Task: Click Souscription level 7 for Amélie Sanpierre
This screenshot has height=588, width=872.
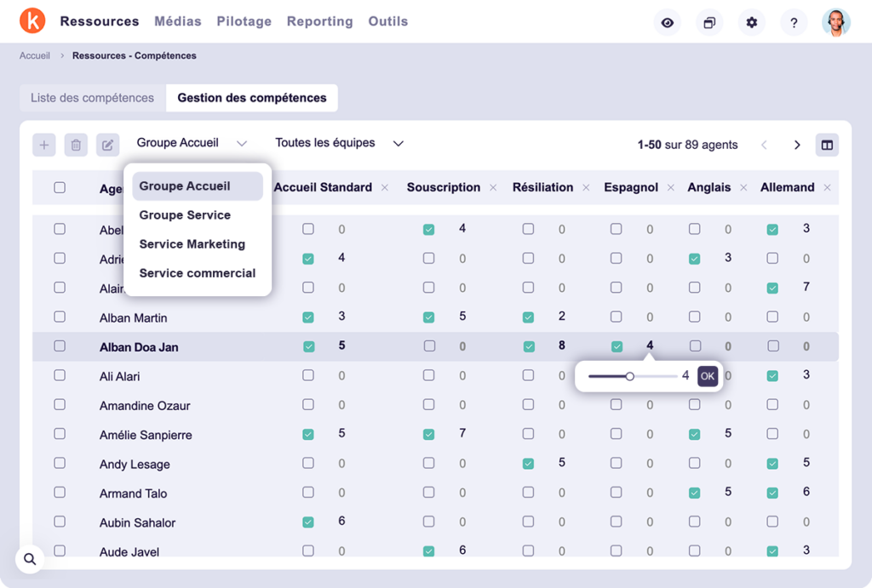Action: [462, 433]
